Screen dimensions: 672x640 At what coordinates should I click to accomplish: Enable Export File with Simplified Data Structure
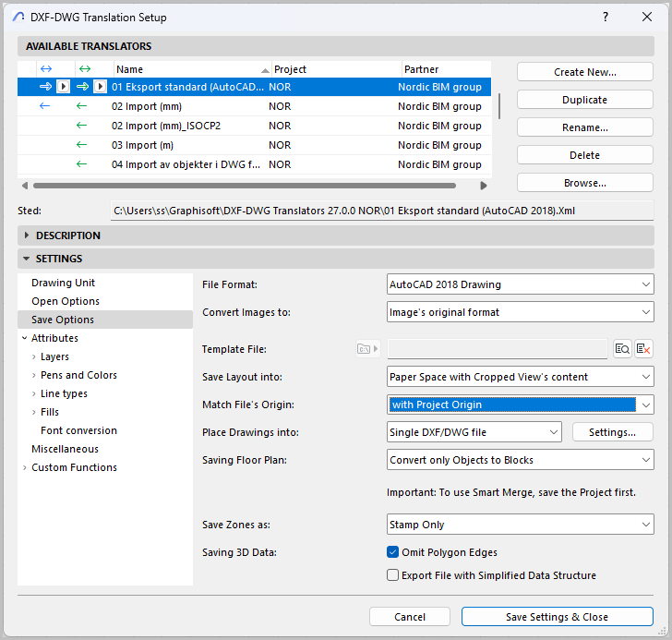tap(394, 575)
